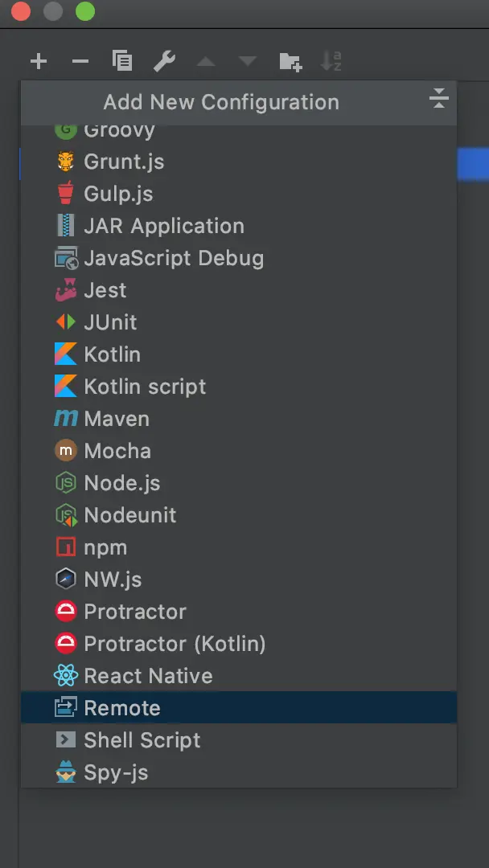Click the Move Up arrow icon
The width and height of the screenshot is (489, 868).
pyautogui.click(x=206, y=61)
